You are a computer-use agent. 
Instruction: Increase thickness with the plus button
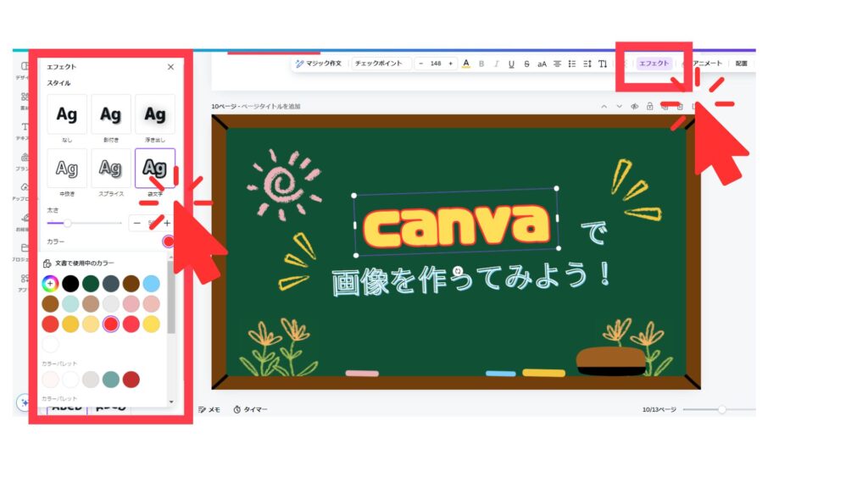point(167,223)
